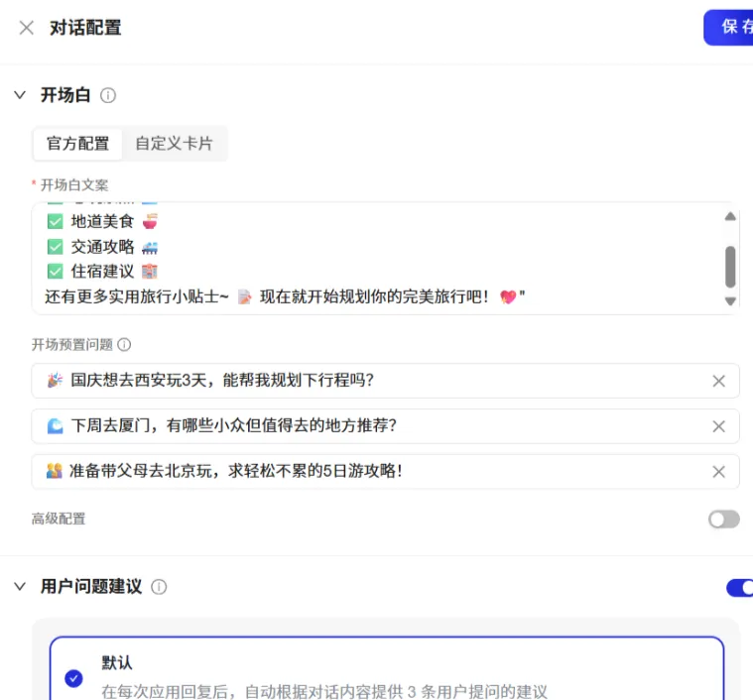Click the info icon beside 开场预置问题

coord(124,344)
